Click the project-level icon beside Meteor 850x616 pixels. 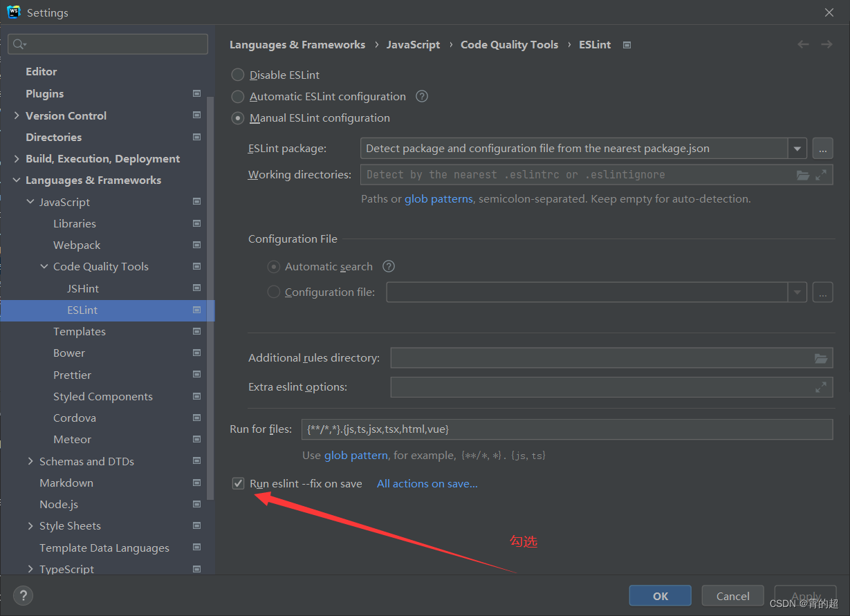coord(197,439)
